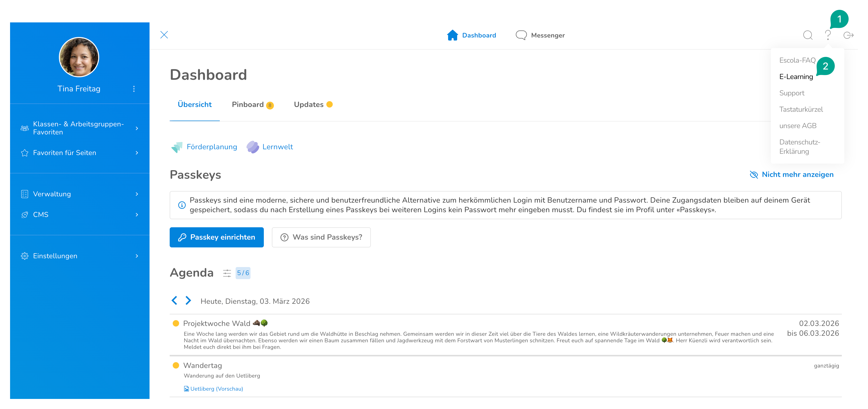
Task: Click the search magnifier icon
Action: click(808, 35)
